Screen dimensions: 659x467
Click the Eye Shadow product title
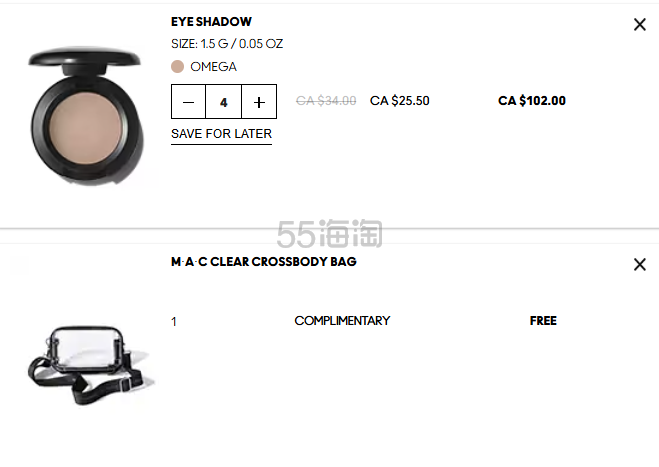(x=211, y=22)
